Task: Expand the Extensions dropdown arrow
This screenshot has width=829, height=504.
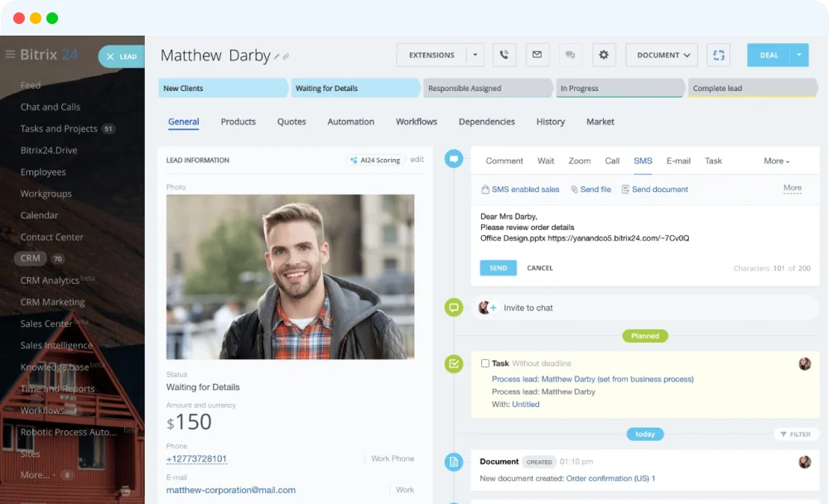Action: [x=475, y=55]
